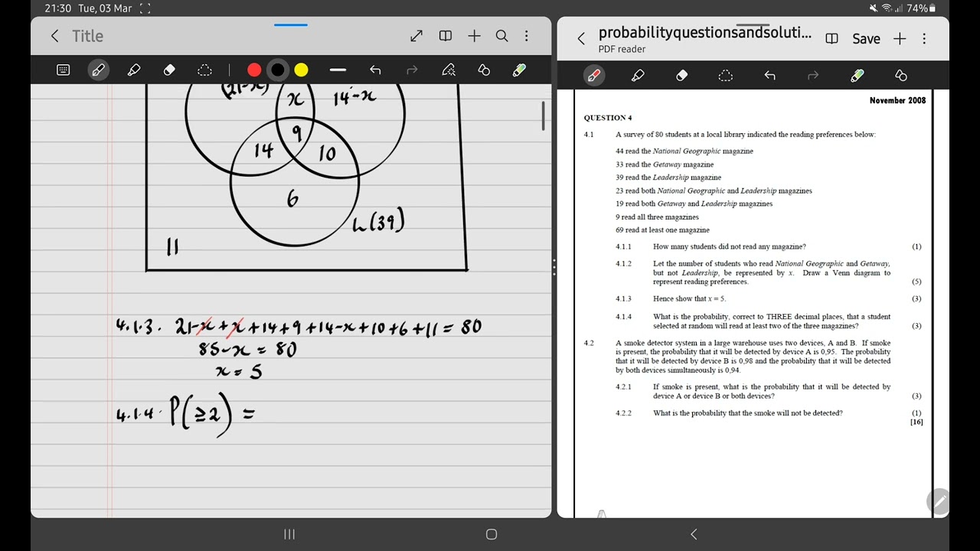Open the notes app more options menu
Image resolution: width=980 pixels, height=551 pixels.
tap(527, 36)
